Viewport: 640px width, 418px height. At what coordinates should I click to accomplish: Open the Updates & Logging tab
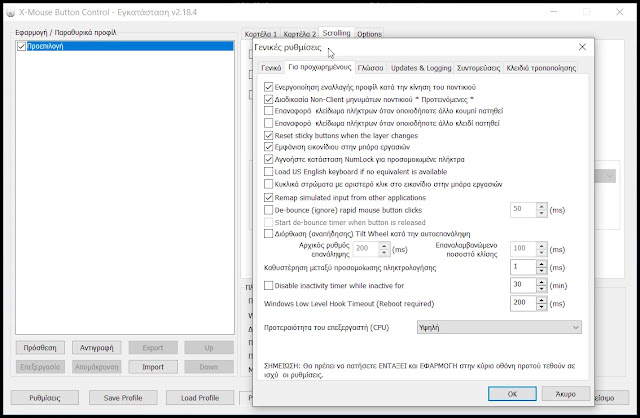click(421, 68)
